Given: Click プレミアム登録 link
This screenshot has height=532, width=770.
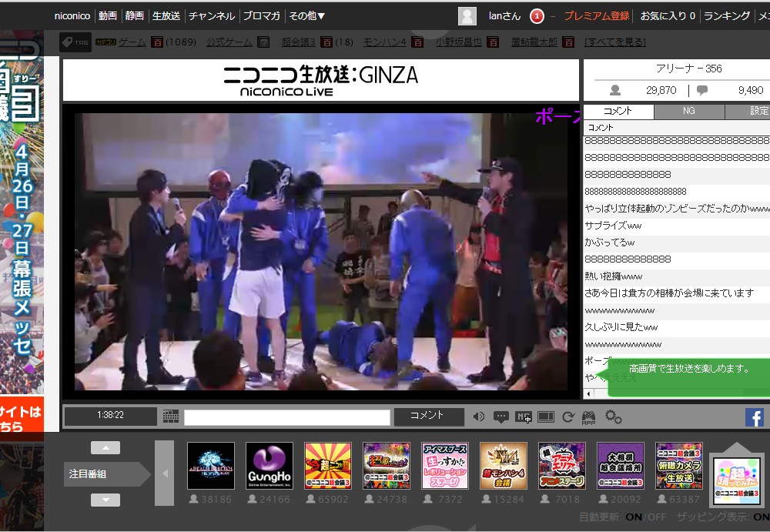Looking at the screenshot, I should tap(596, 16).
